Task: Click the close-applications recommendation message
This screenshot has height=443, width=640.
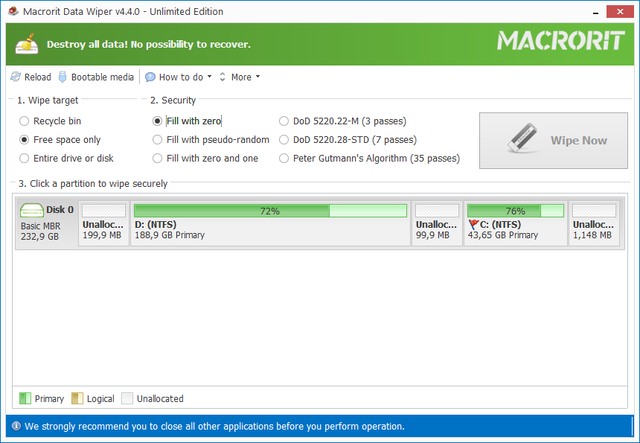Action: click(214, 426)
